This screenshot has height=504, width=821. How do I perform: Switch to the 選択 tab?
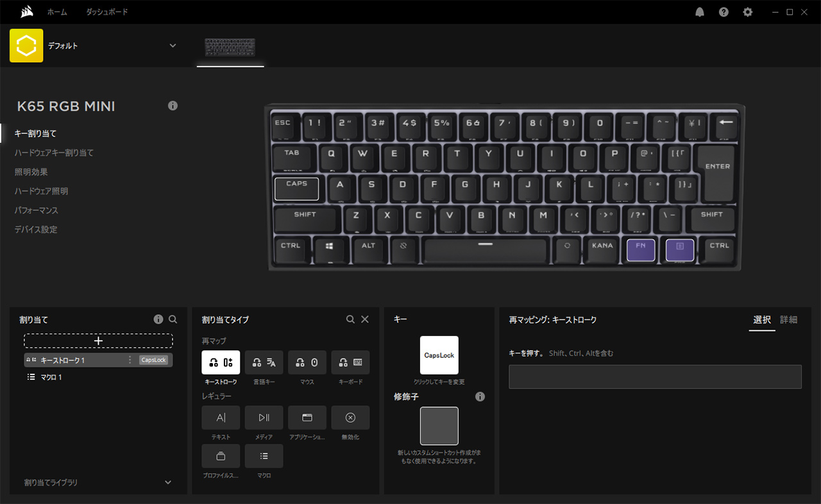762,320
